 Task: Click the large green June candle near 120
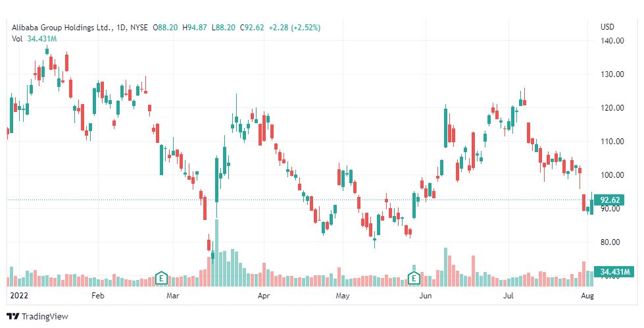click(445, 128)
